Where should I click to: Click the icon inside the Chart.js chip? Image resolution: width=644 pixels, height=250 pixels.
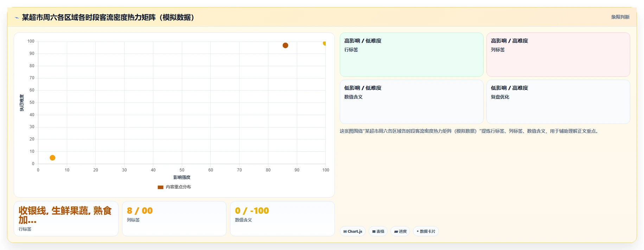click(345, 231)
